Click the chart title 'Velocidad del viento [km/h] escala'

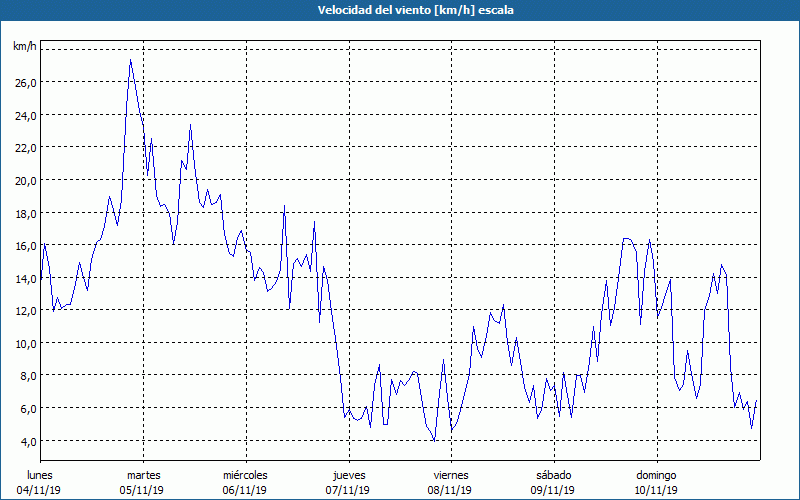pos(415,10)
